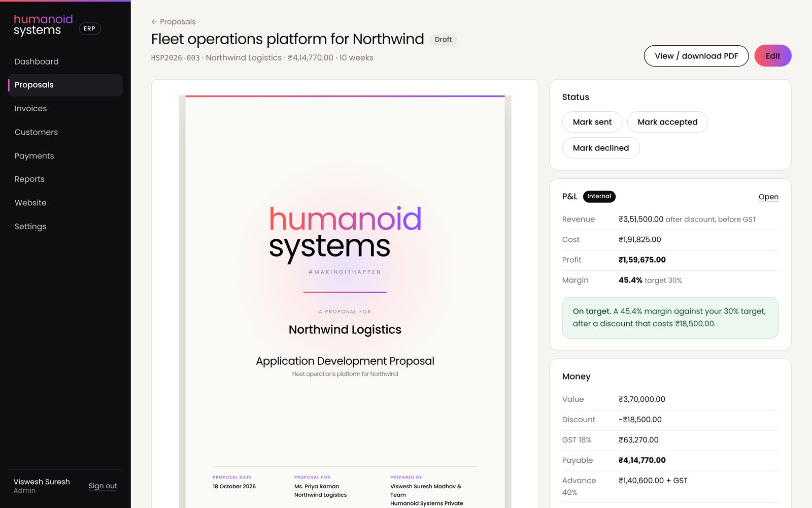Select the GST amount ₹63,270.00
Viewport: 812px width, 508px height.
[638, 440]
